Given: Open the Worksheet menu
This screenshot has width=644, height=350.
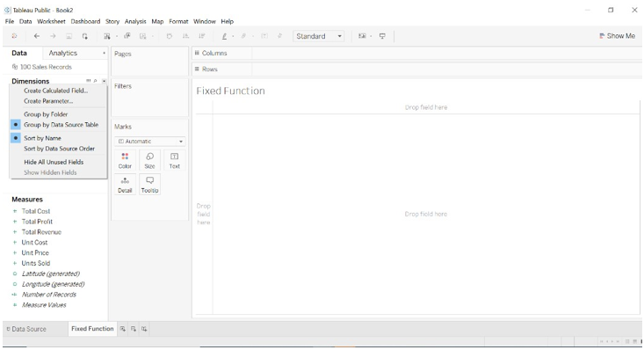Looking at the screenshot, I should 51,21.
